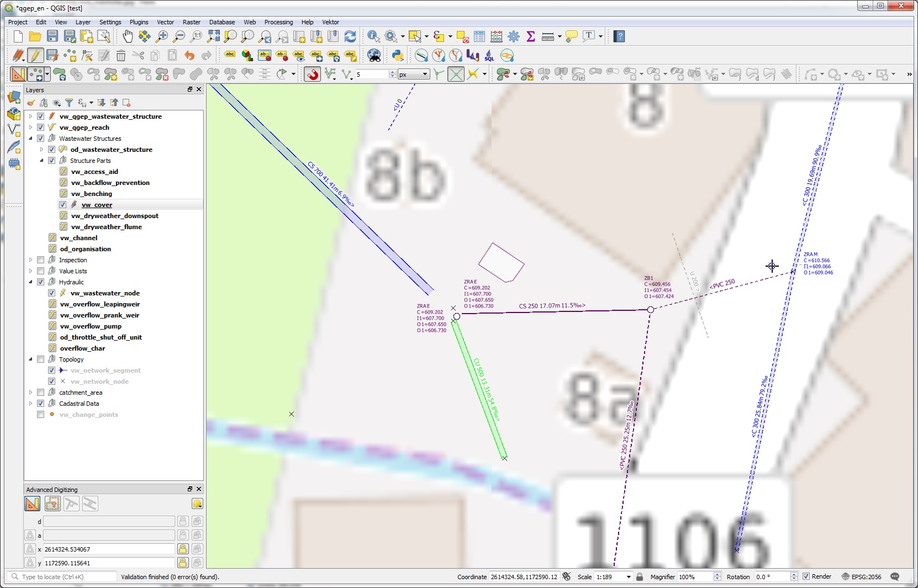
Task: Toggle construction mode in Advanced Digitizing
Action: (x=52, y=504)
